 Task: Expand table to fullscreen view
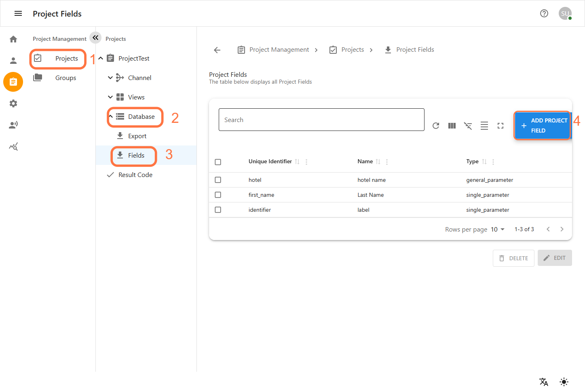coord(501,126)
